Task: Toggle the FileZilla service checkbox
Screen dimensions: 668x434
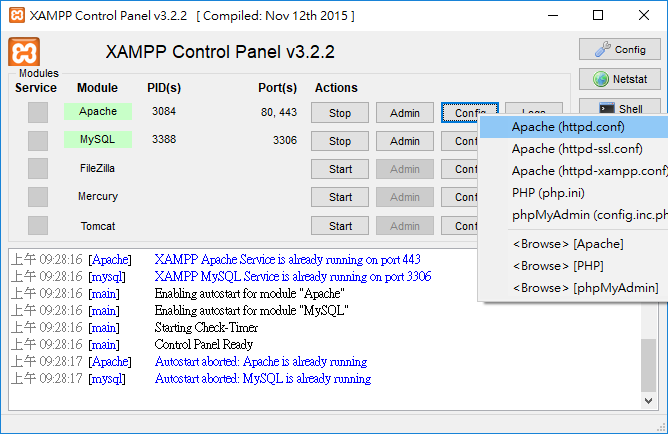Action: [38, 169]
